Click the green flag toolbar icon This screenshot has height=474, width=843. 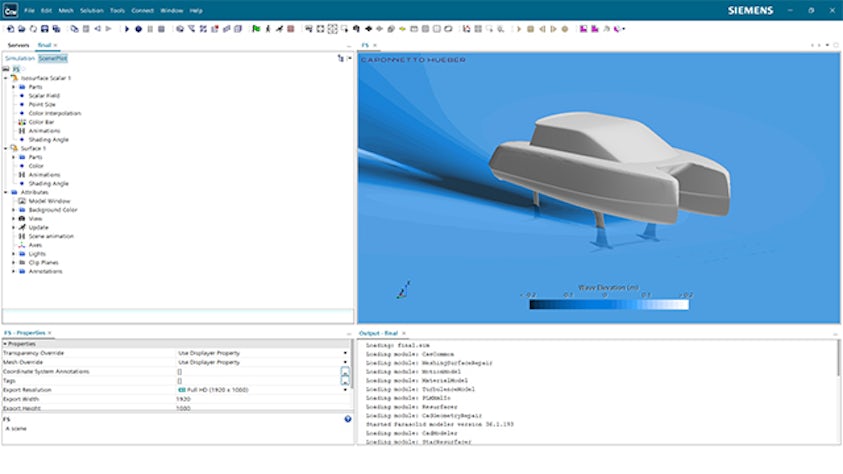(x=256, y=29)
